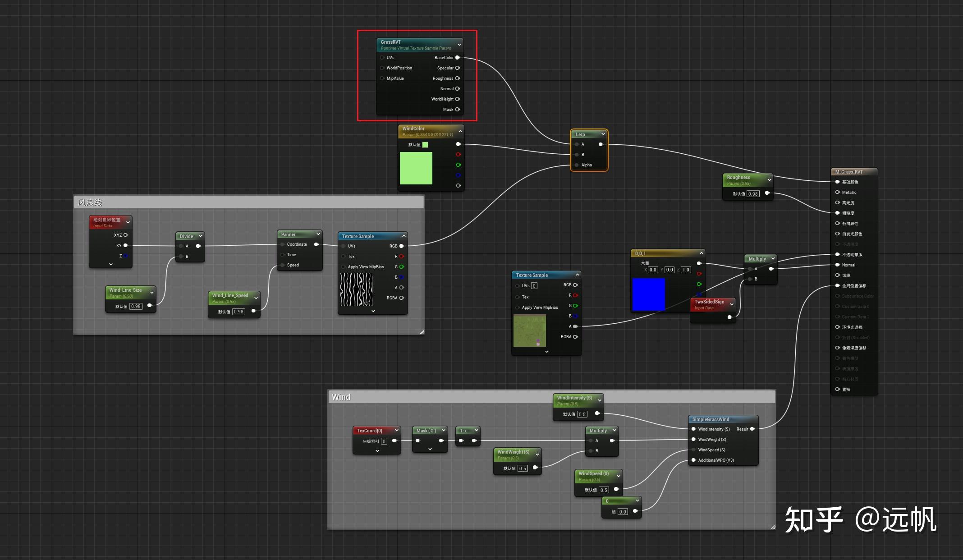Expand the 绝对世界位置 node bottom arrow
This screenshot has height=560, width=963.
coord(111,264)
